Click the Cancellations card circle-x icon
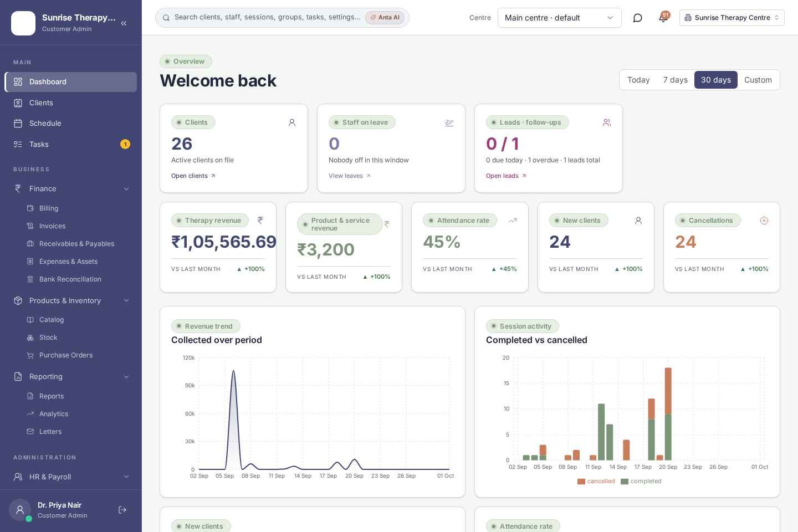Viewport: 798px width, 532px height. coord(764,221)
